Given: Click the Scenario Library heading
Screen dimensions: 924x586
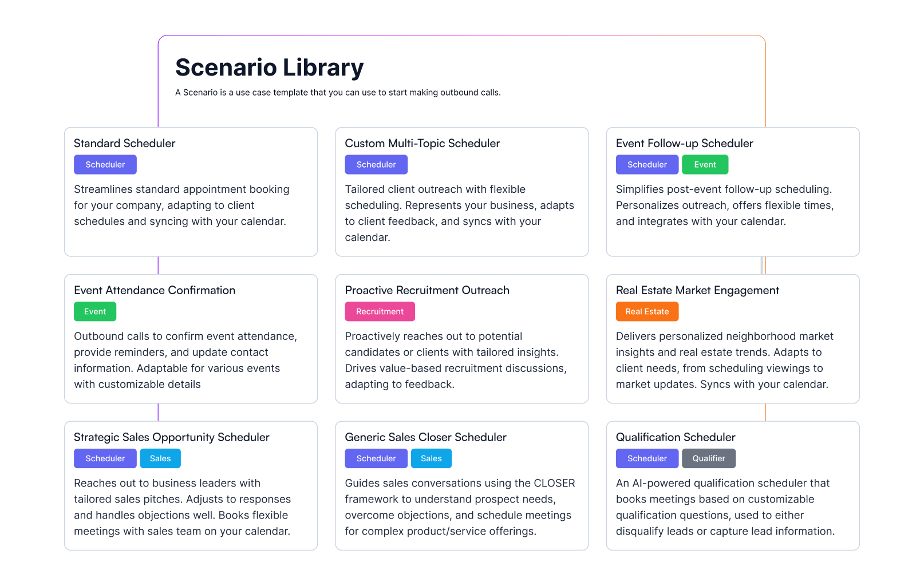Looking at the screenshot, I should tap(269, 68).
